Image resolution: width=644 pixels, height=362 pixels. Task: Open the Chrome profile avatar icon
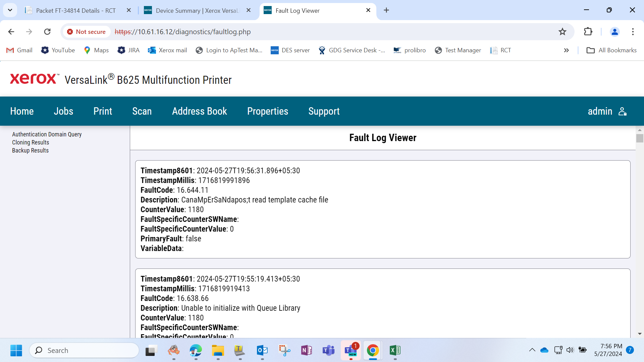(614, 32)
